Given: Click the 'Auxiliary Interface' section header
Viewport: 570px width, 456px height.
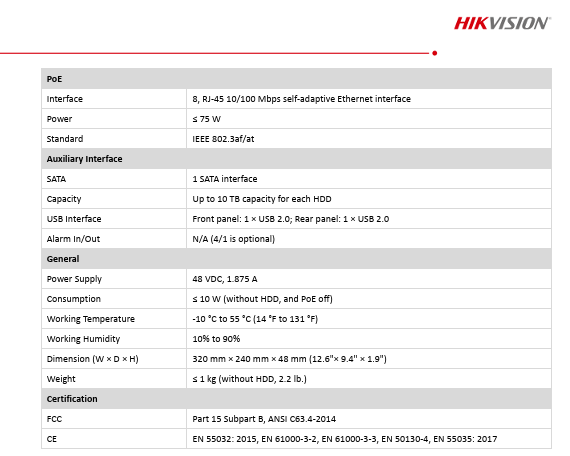Looking at the screenshot, I should (x=296, y=159).
